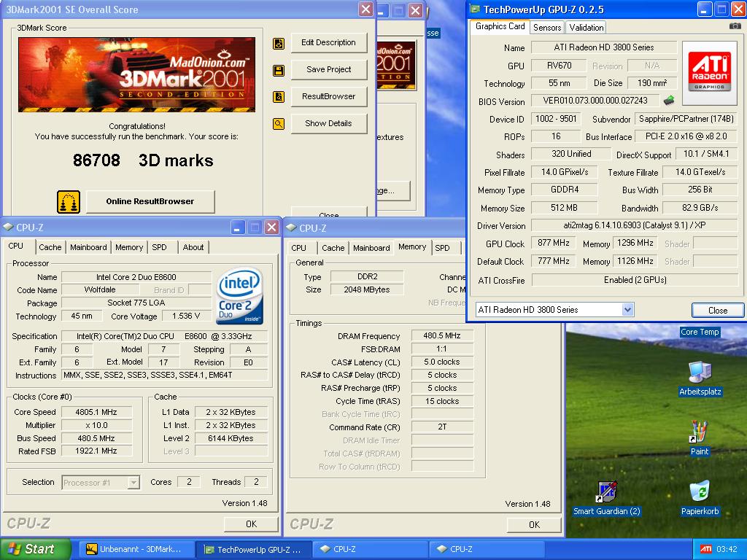The height and width of the screenshot is (560, 747).
Task: Click the Show Details button
Action: tap(329, 123)
